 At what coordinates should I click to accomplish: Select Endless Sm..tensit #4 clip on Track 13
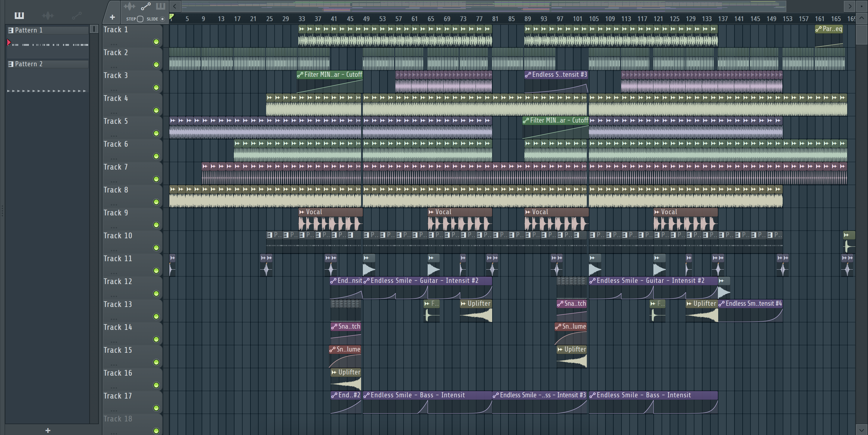pos(750,310)
